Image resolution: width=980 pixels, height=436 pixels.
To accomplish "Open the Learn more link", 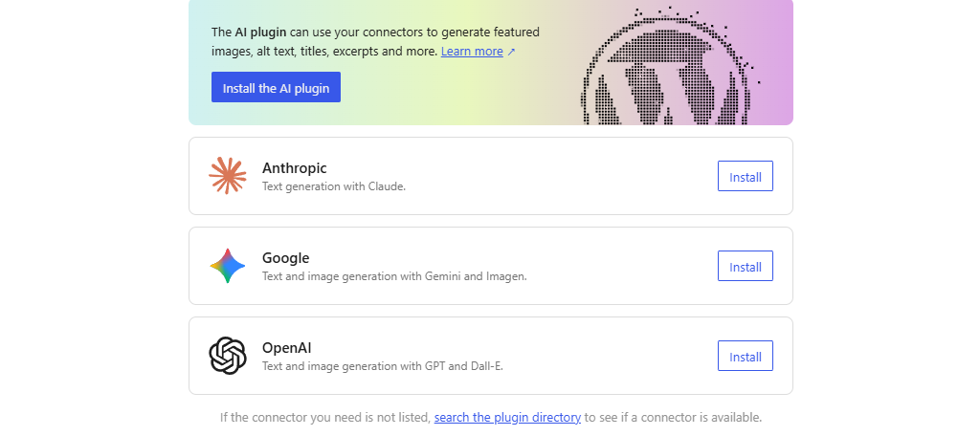I will point(472,52).
